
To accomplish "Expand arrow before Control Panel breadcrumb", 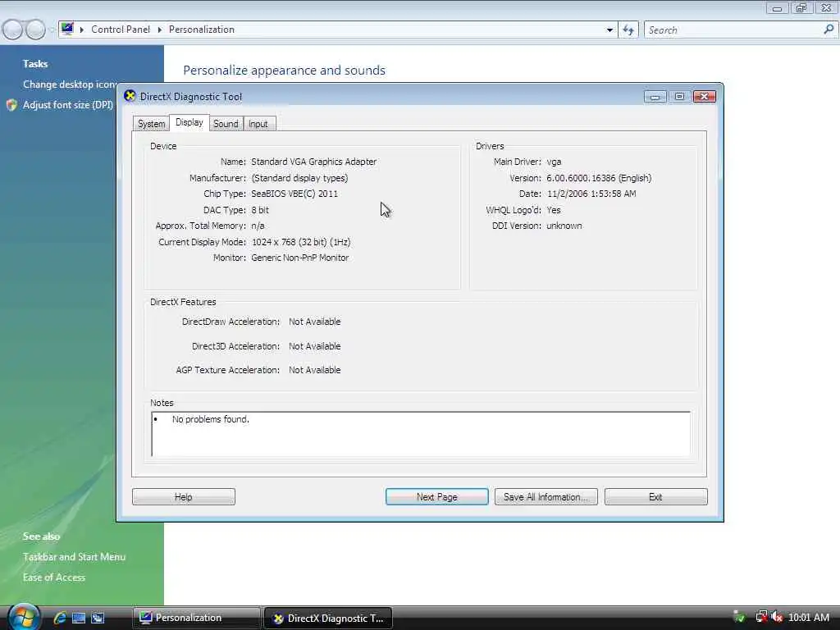I will click(82, 30).
